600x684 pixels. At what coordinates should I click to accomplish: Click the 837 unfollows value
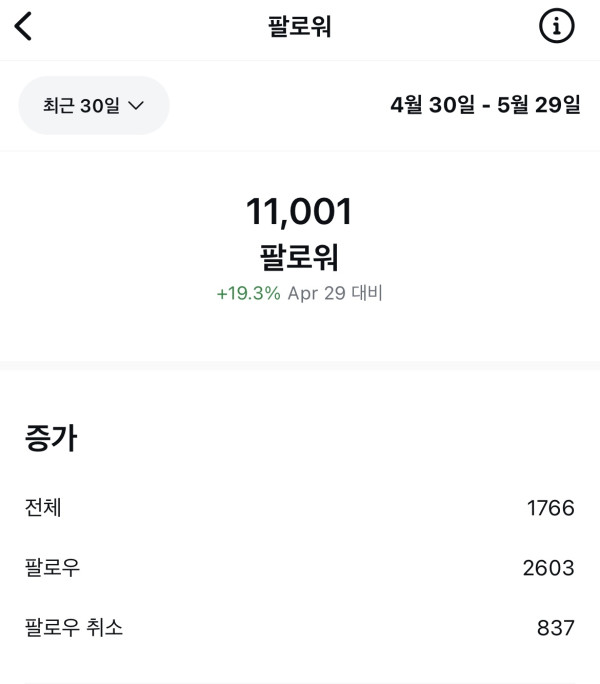tap(556, 628)
